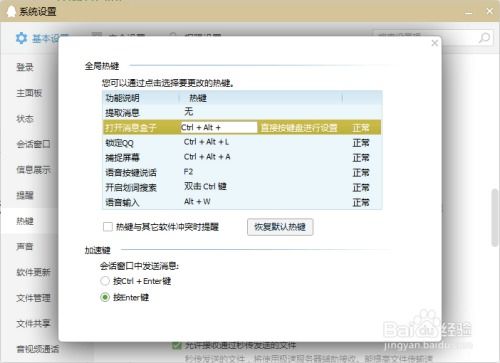Click 恢复默认热键 button

(x=280, y=227)
